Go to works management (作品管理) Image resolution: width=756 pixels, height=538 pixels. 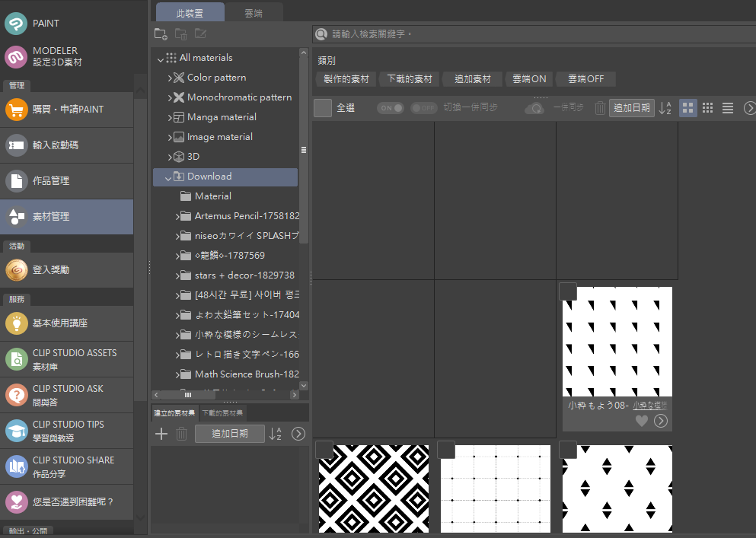click(66, 181)
